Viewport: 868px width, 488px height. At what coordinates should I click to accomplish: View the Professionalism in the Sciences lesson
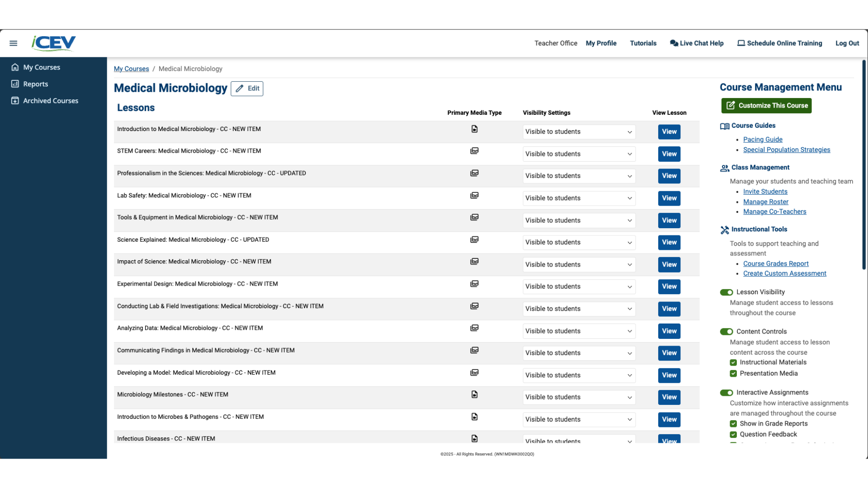click(x=669, y=176)
